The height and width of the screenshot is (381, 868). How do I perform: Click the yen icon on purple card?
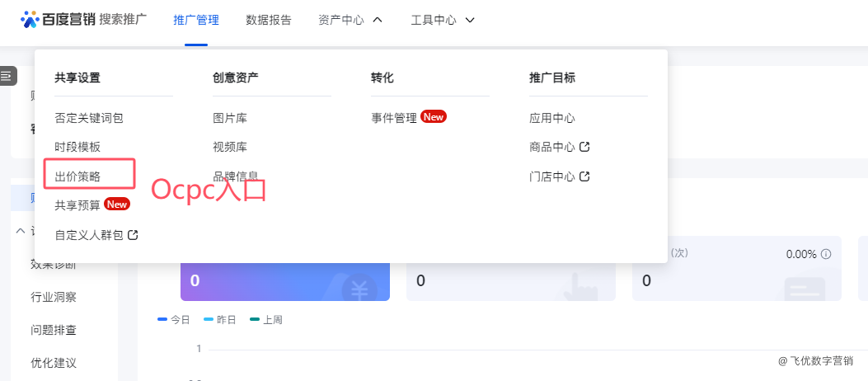point(359,288)
